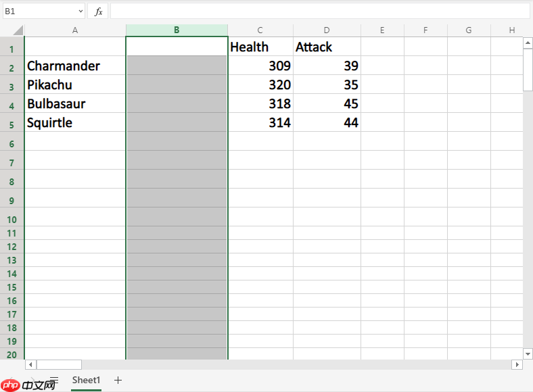Click inside the formula bar

[x=320, y=11]
